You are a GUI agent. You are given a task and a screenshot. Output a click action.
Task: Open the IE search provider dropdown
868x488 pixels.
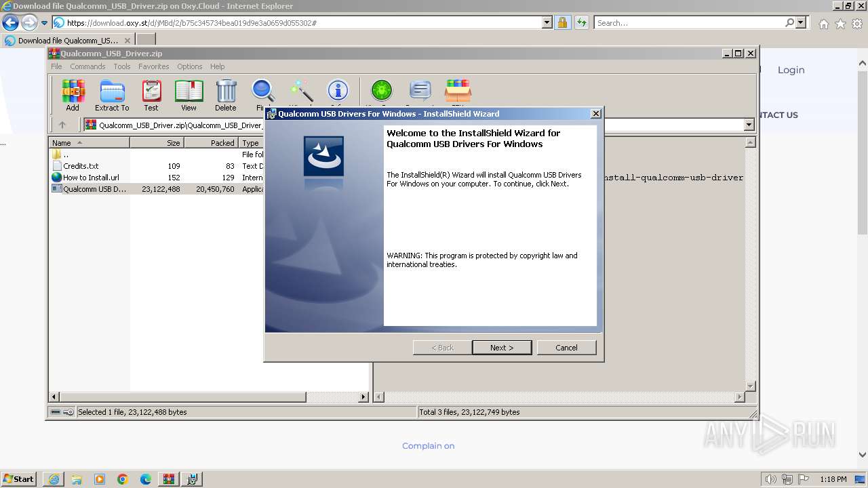pos(801,23)
